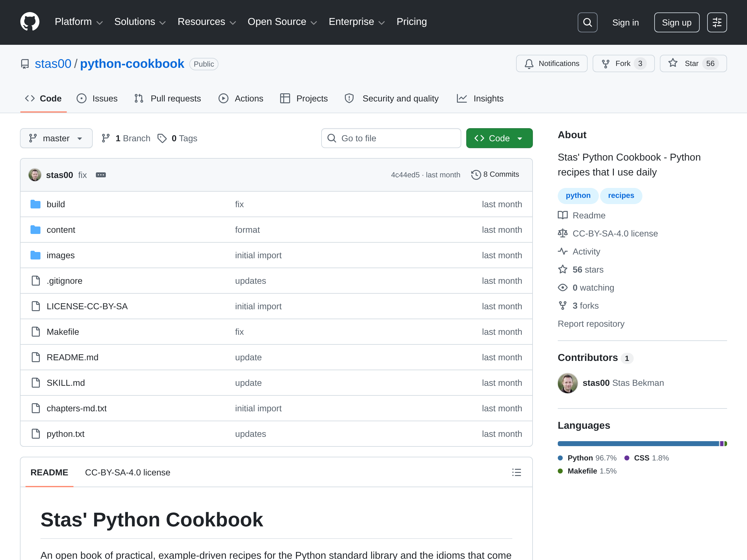Click the search magnifier icon in header
The image size is (747, 560).
(587, 22)
